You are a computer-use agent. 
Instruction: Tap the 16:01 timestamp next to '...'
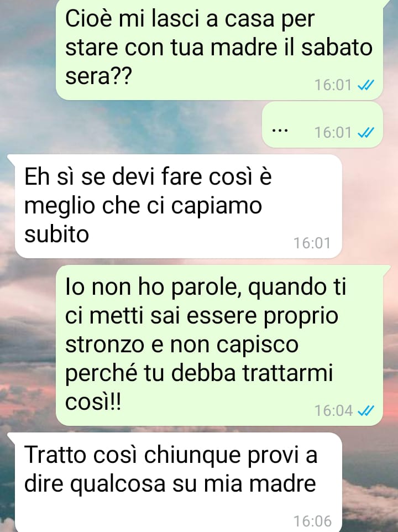point(333,132)
